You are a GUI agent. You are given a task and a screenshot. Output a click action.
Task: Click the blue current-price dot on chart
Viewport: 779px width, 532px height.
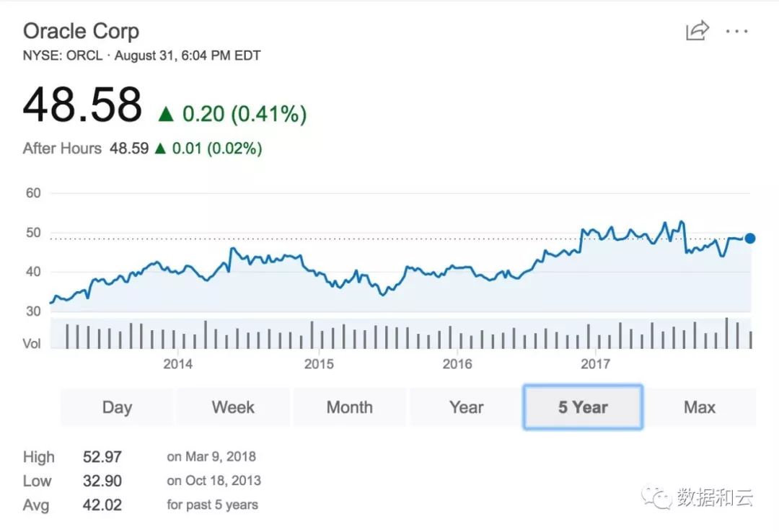[x=749, y=239]
